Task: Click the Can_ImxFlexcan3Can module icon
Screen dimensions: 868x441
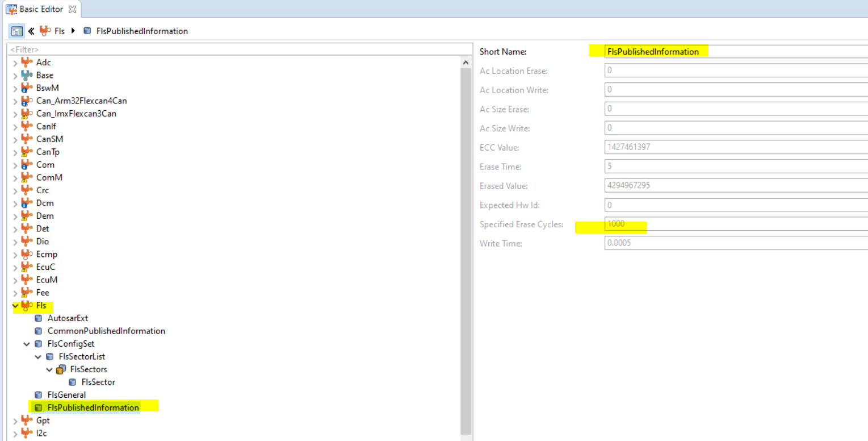Action: coord(26,113)
